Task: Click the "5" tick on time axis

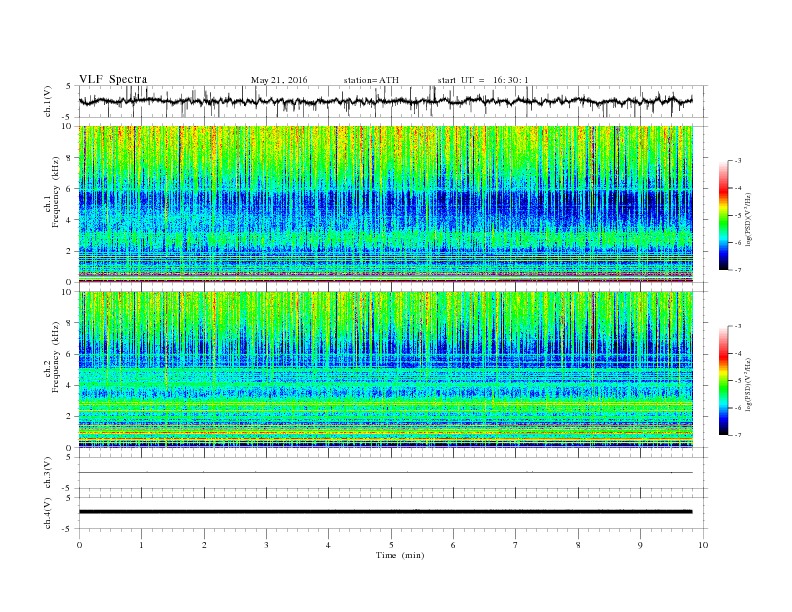Action: point(391,545)
